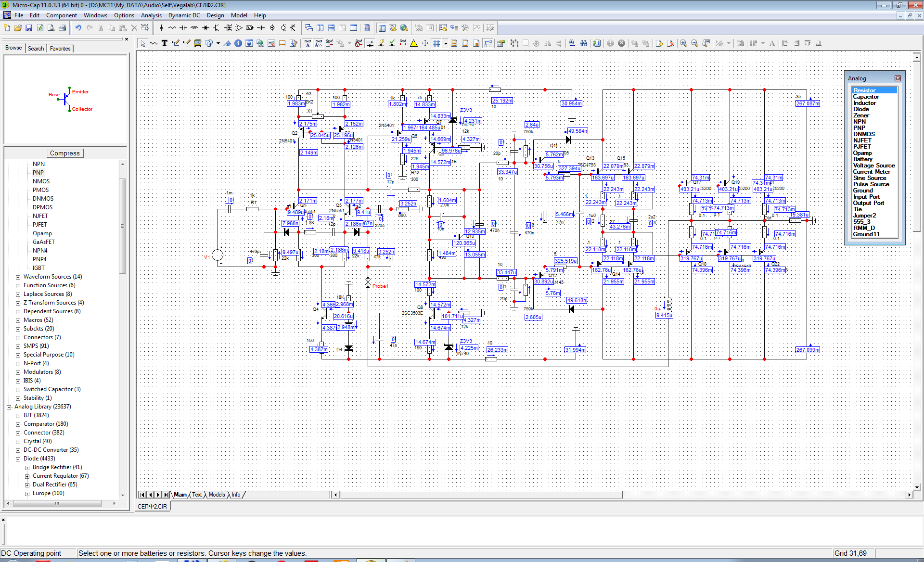Click the resistor component toolbar icon

pos(172,28)
